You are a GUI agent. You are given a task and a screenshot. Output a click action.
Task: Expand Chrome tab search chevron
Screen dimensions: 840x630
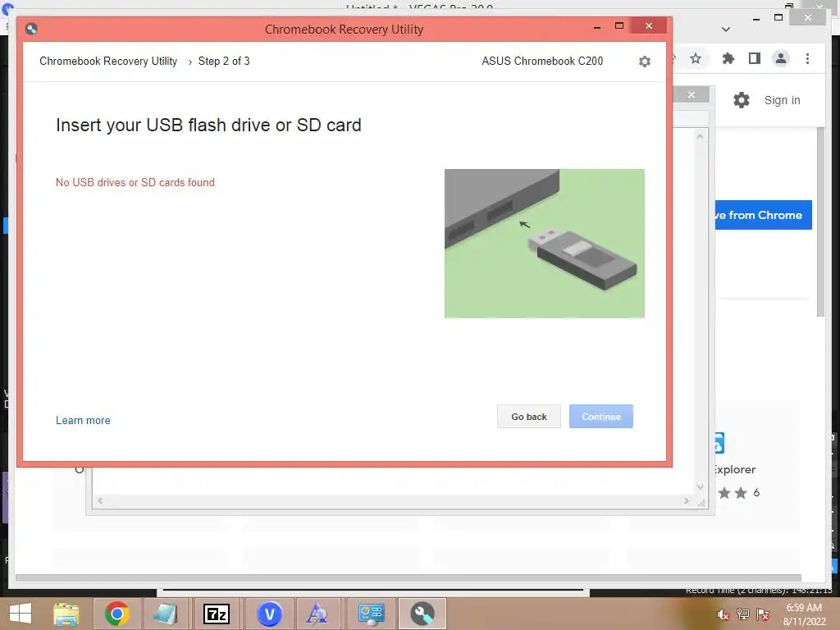(x=726, y=30)
